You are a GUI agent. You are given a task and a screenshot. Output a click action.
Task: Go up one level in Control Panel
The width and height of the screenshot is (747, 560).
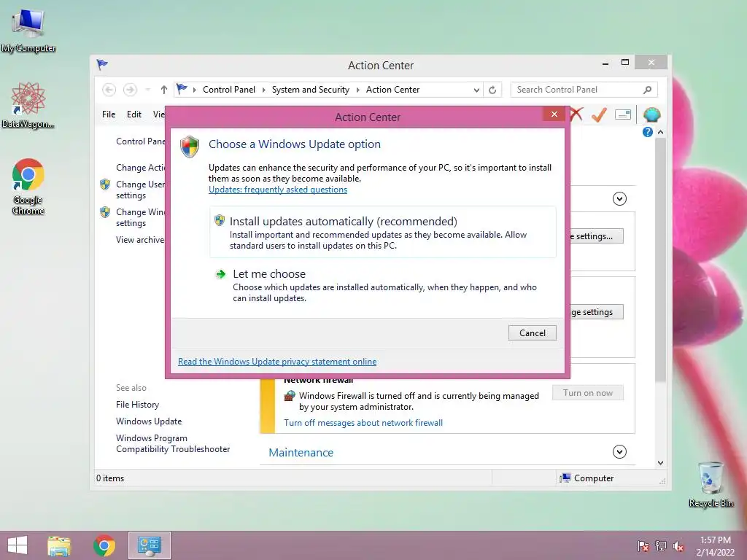coord(164,90)
